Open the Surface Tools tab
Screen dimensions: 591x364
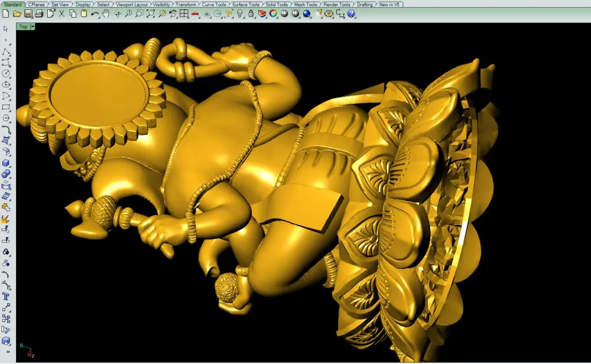point(245,5)
